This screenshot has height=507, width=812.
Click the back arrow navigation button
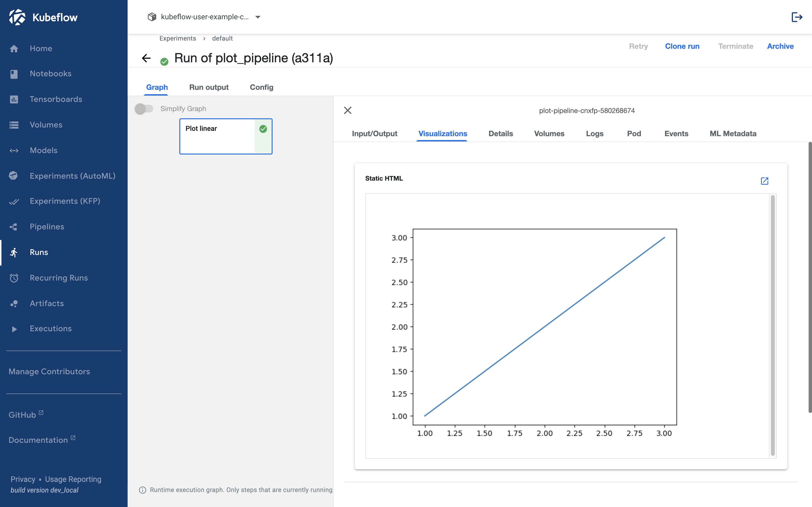point(147,58)
